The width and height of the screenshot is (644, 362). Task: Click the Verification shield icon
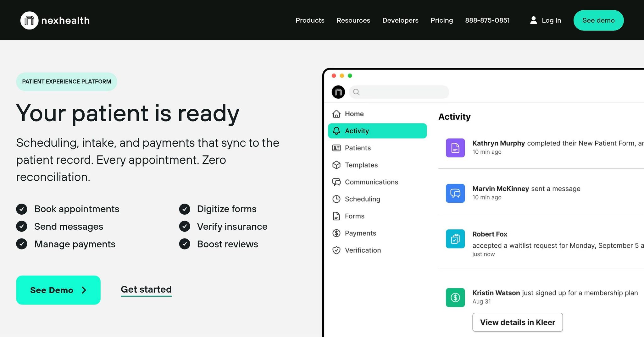coord(336,250)
